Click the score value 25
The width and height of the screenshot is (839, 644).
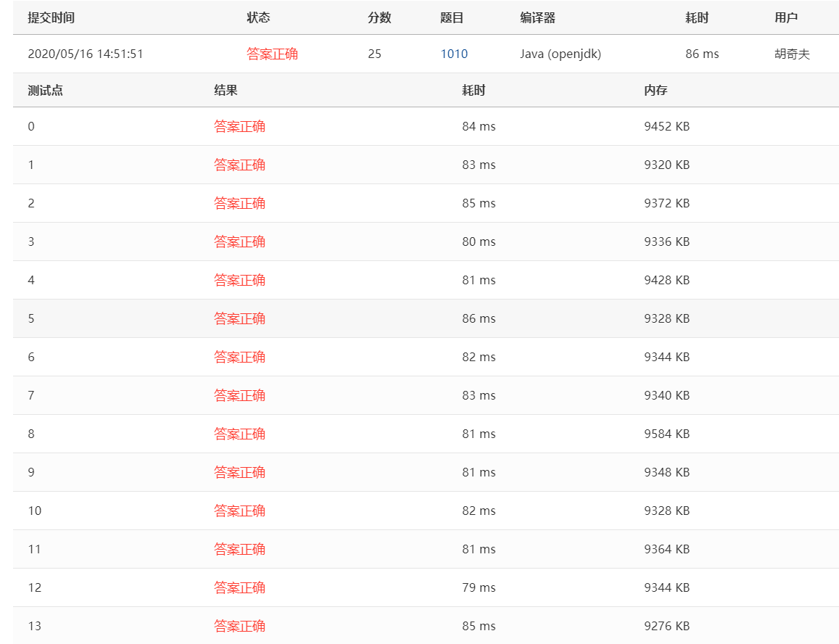[x=375, y=54]
